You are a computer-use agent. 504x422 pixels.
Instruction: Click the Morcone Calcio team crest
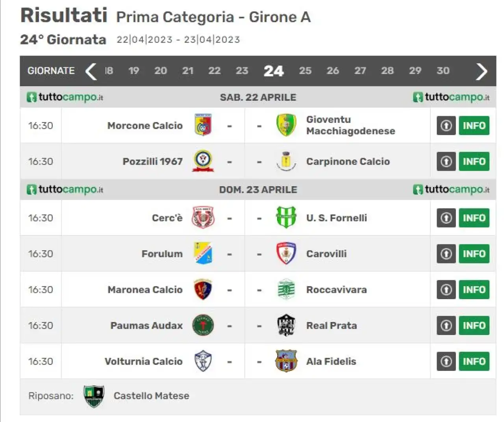(203, 125)
